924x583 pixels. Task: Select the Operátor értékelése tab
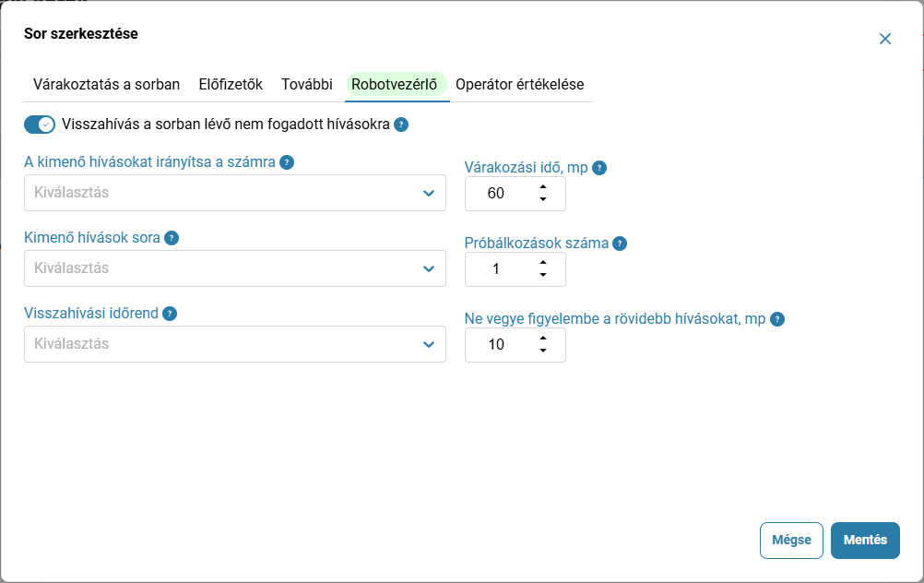(x=520, y=84)
